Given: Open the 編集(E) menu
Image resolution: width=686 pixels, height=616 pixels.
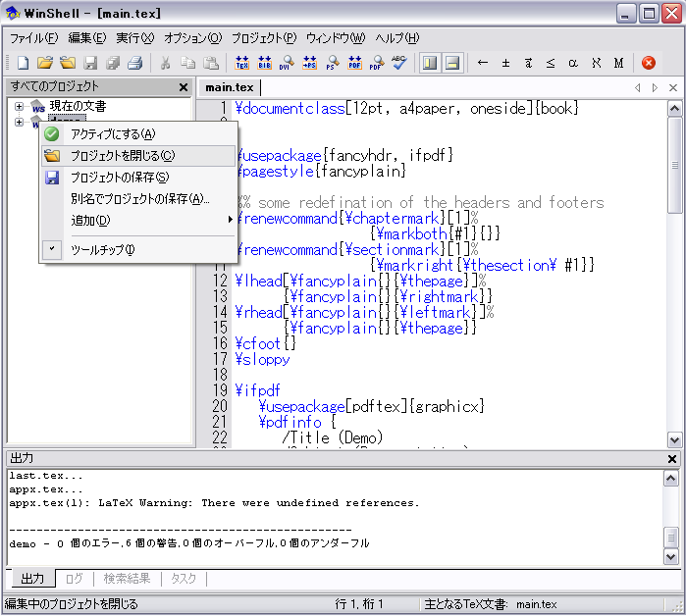Looking at the screenshot, I should tap(87, 38).
